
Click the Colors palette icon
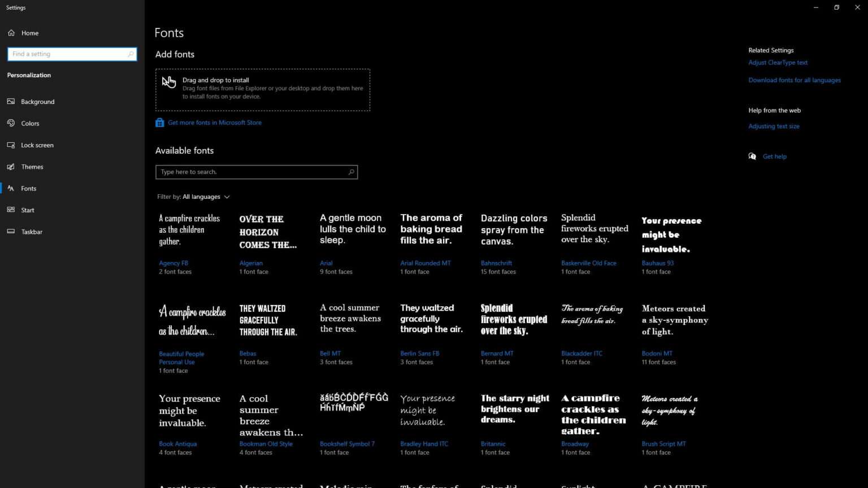point(11,123)
